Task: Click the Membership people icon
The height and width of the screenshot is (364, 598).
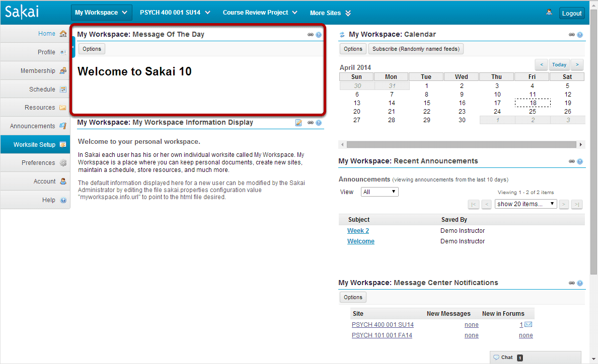Action: click(63, 70)
